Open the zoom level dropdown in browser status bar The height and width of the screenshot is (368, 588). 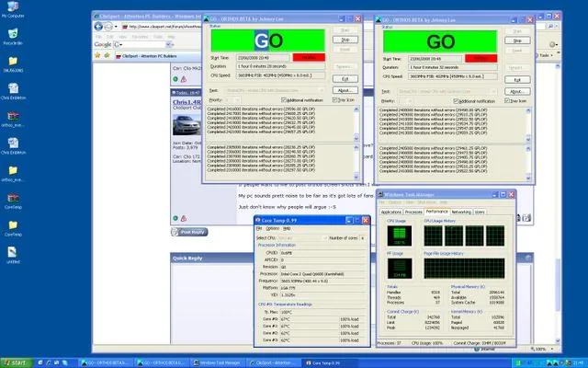(551, 349)
